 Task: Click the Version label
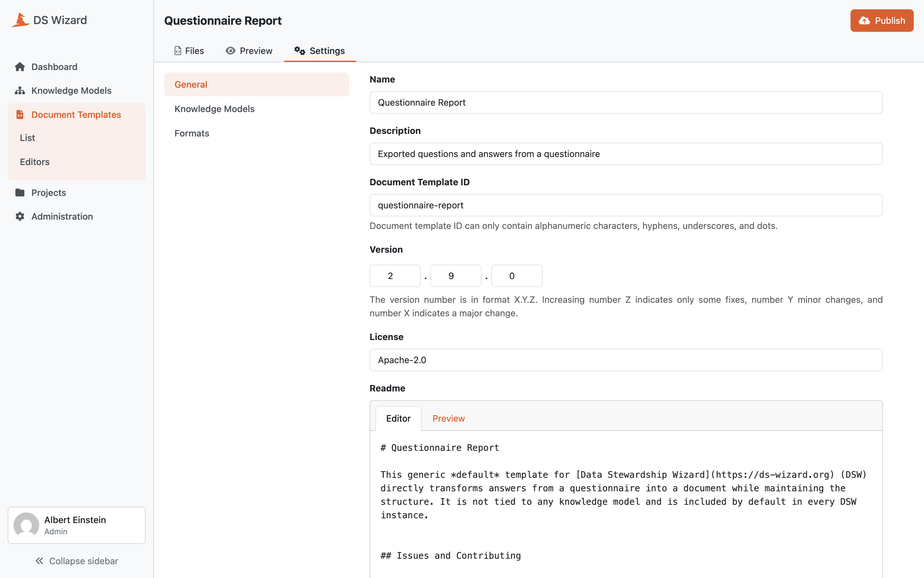[x=386, y=250]
